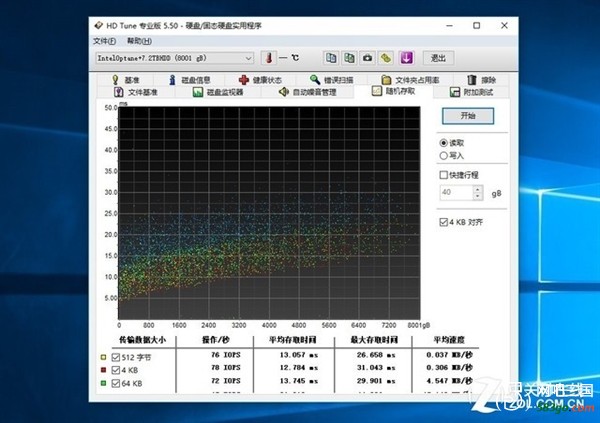Open the 错误扫描 error scan tab

[x=331, y=80]
